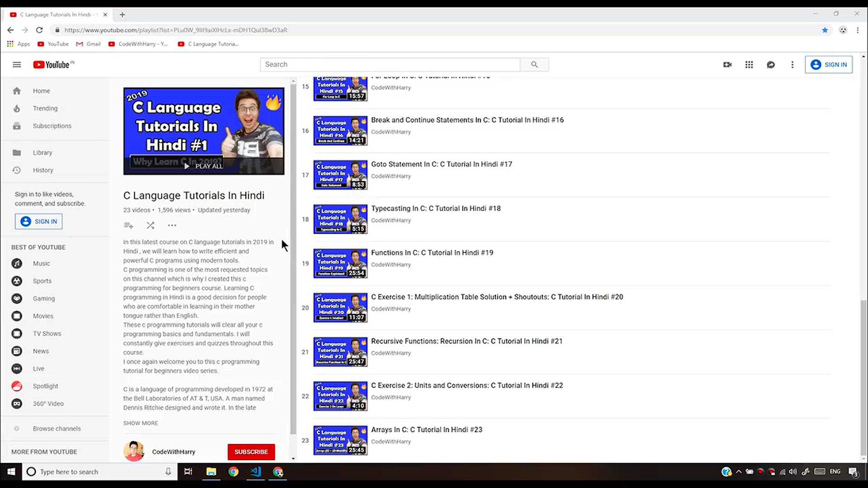Viewport: 868px width, 488px height.
Task: Open Sports channel in sidebar
Action: click(54, 281)
